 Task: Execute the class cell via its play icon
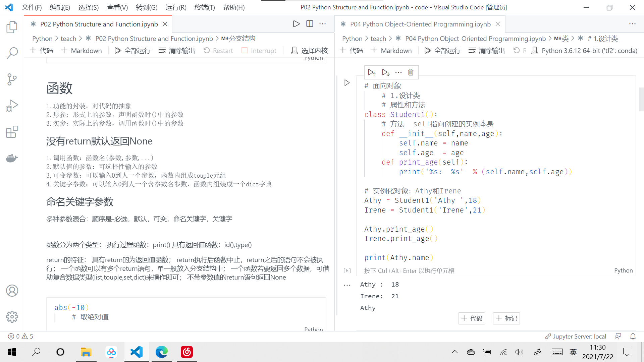tap(346, 83)
